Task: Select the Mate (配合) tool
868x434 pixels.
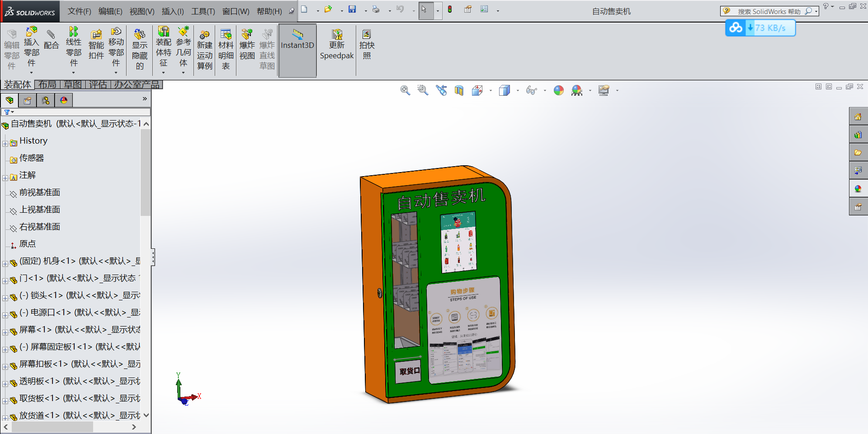Action: point(51,39)
